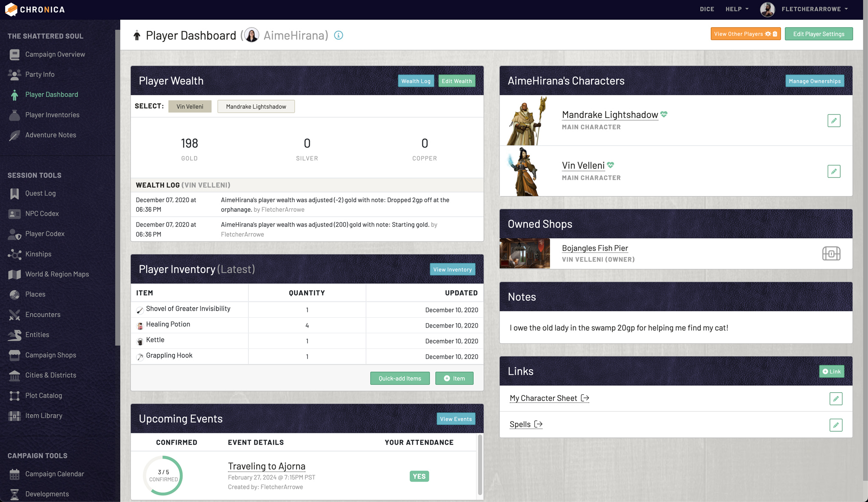Edit Mandrake Lightshadow with pencil icon
Viewport: 868px width, 502px height.
tap(834, 121)
